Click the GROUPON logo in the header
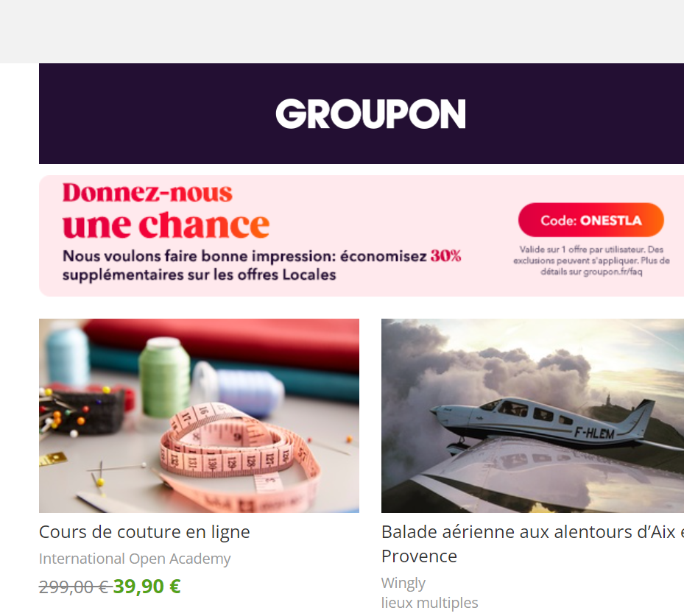The height and width of the screenshot is (616, 684). [370, 114]
